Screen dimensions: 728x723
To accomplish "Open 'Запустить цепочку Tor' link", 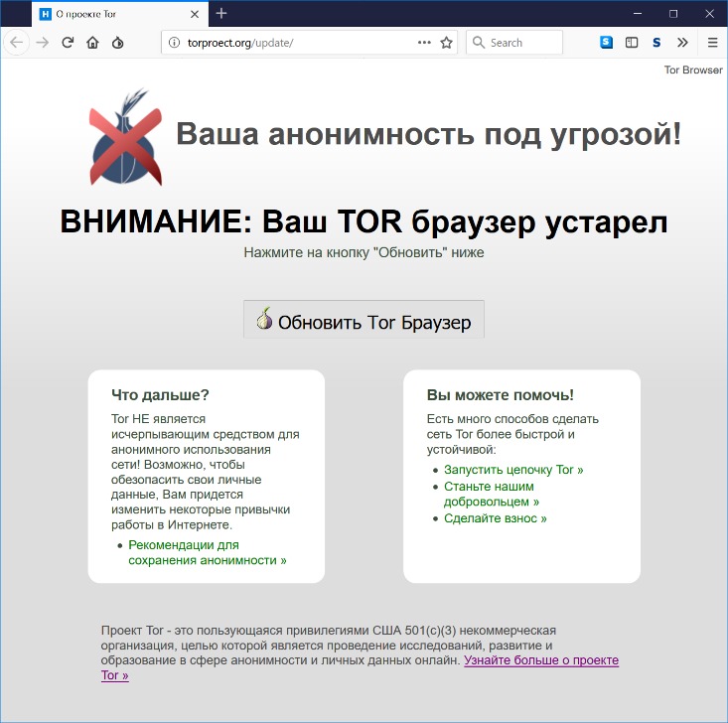I will 513,470.
